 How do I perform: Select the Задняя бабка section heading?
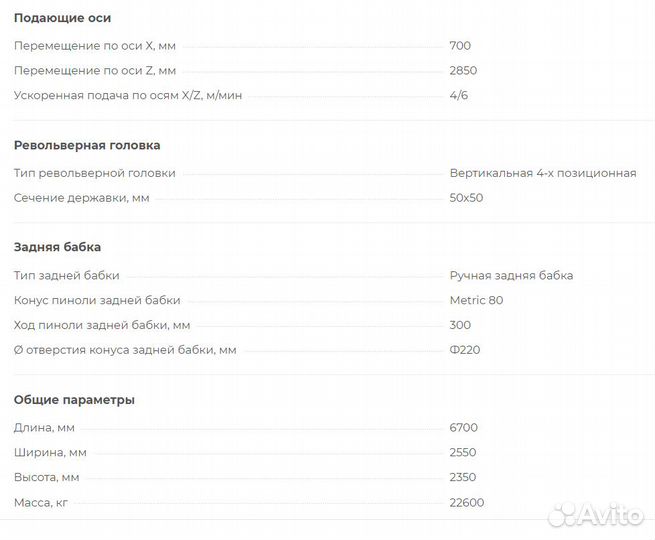[x=57, y=247]
